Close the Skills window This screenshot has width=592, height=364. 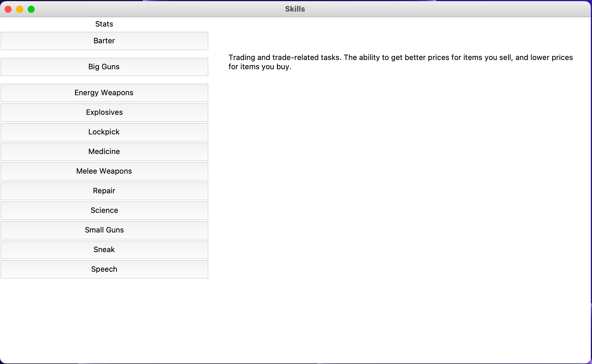point(8,9)
